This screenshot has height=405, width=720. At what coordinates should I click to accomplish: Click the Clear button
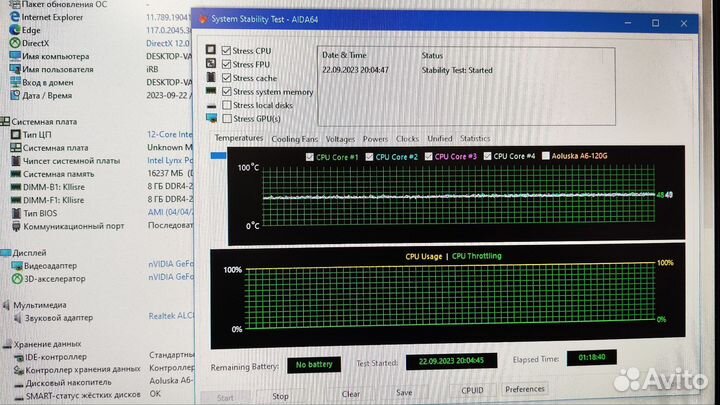click(351, 394)
